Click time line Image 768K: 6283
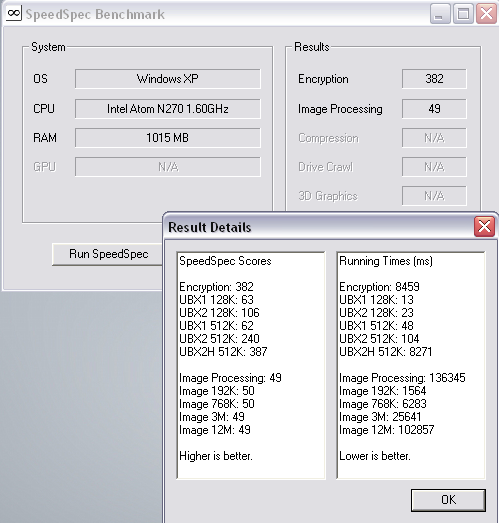 click(x=383, y=404)
